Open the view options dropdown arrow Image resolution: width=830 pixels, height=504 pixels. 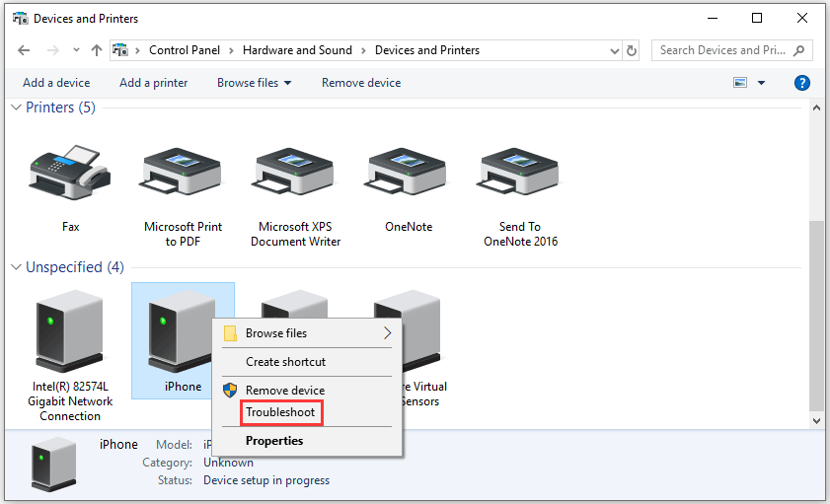[761, 83]
